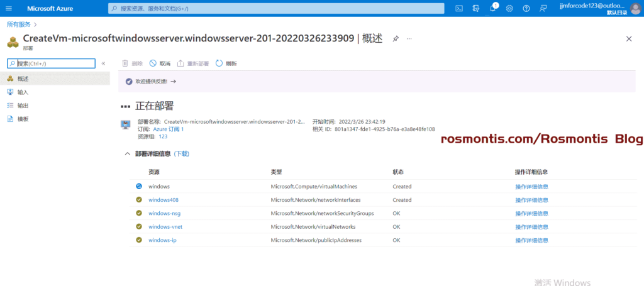This screenshot has width=644, height=286.
Task: Click the in-progress status icon of windows row
Action: [139, 186]
